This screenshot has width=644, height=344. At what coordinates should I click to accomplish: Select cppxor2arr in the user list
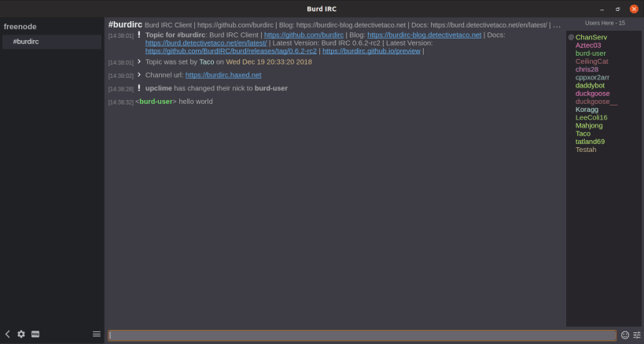click(592, 77)
